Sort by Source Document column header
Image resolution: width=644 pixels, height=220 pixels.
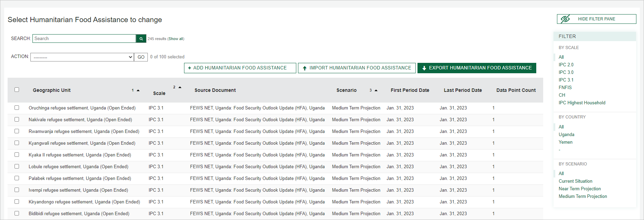215,90
